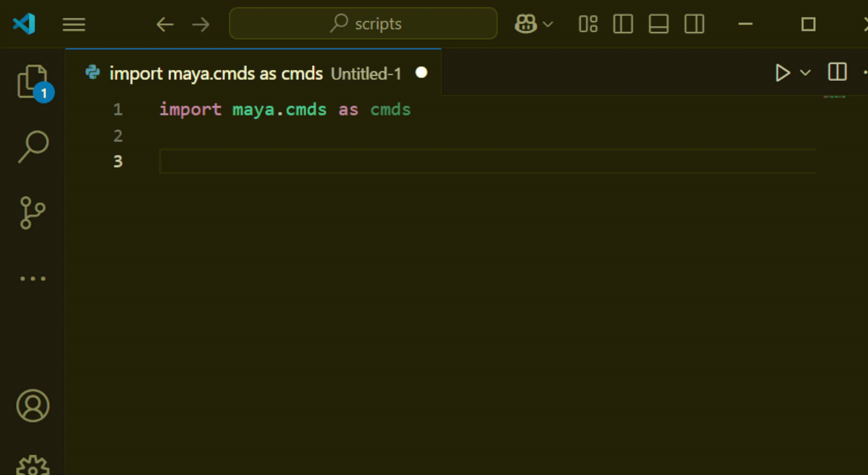Open the Customize Layout icon
Viewport: 868px width, 475px height.
click(588, 24)
